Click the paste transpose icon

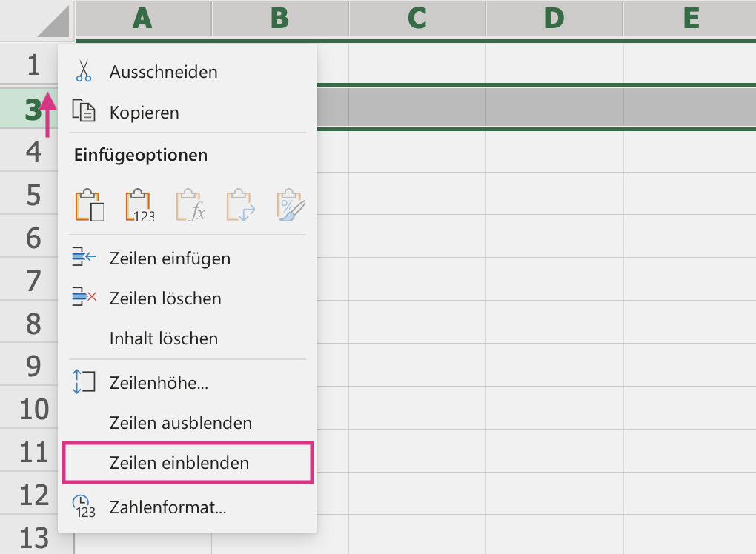(x=240, y=205)
